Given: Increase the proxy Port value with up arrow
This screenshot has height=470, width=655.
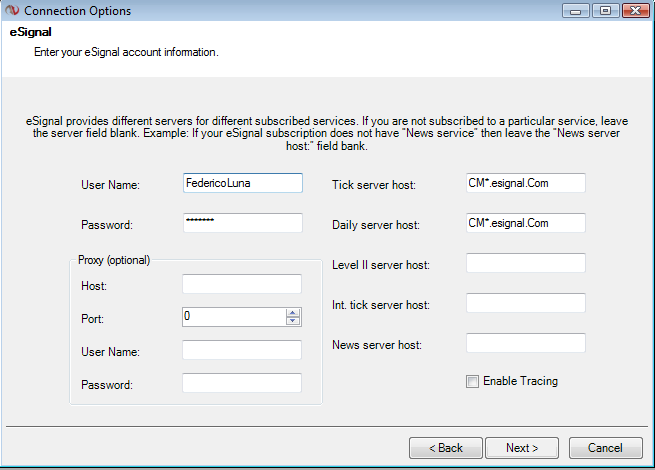Looking at the screenshot, I should point(293,312).
